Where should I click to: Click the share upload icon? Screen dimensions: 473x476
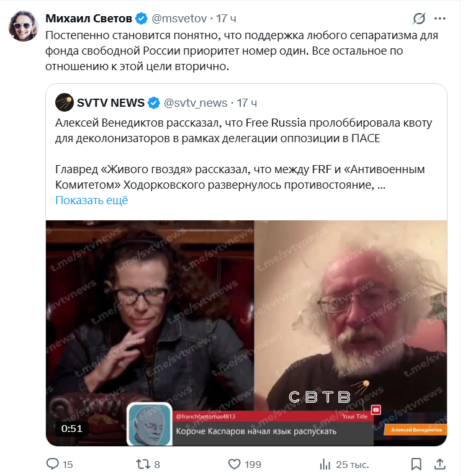coord(439,464)
